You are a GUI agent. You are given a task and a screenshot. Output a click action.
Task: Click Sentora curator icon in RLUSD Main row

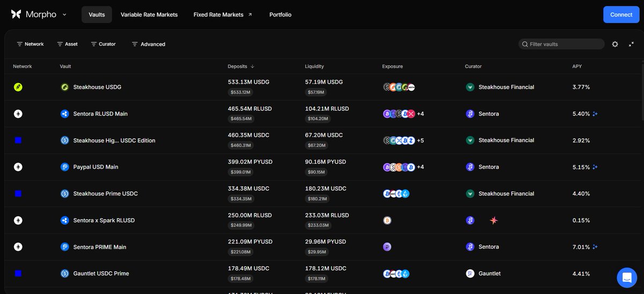tap(470, 114)
